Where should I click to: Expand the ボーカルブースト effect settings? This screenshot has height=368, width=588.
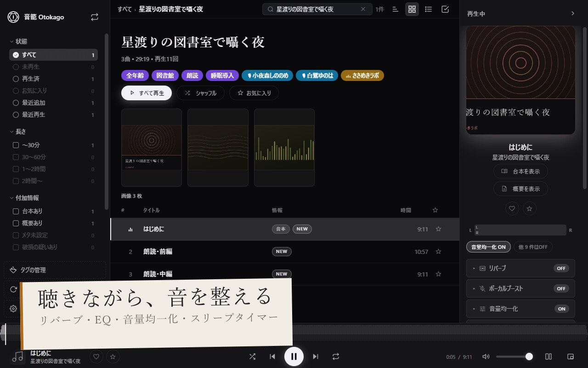474,288
